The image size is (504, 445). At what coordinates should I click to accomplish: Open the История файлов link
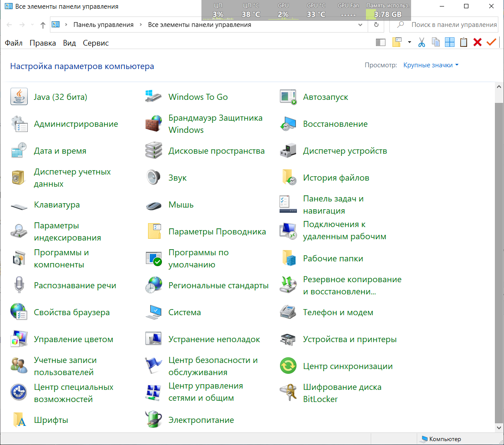coord(336,178)
